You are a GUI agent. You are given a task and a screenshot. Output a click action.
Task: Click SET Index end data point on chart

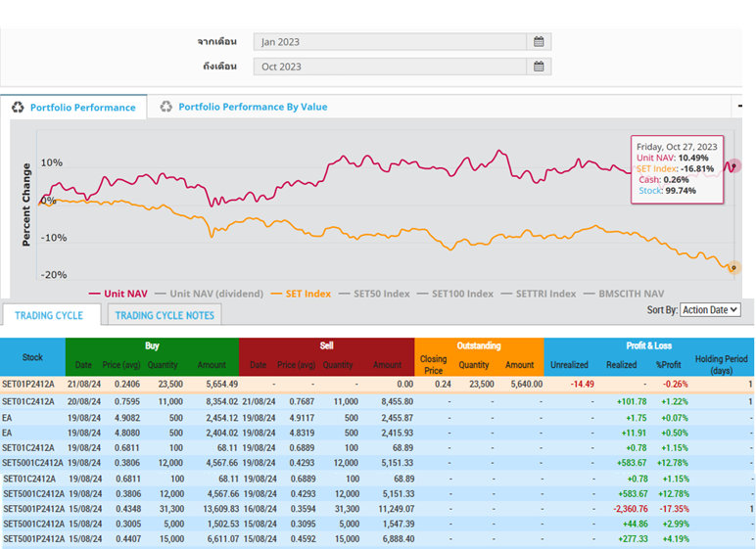click(733, 267)
